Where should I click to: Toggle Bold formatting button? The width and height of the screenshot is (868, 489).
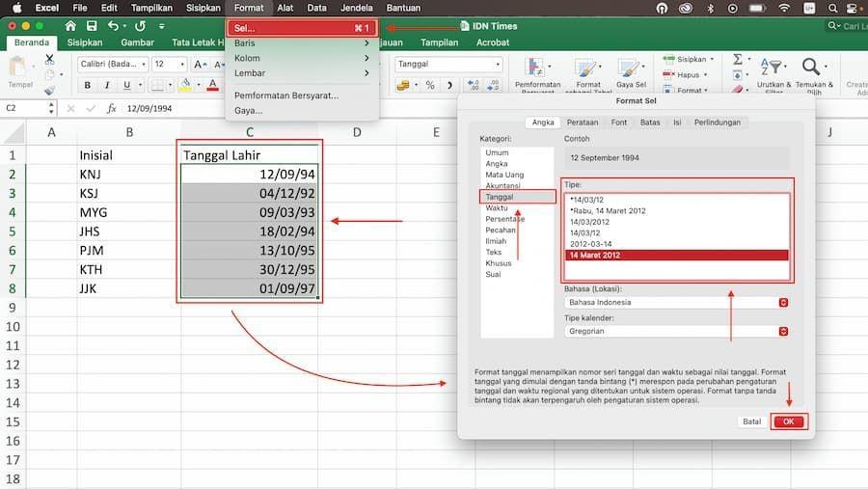[x=87, y=85]
